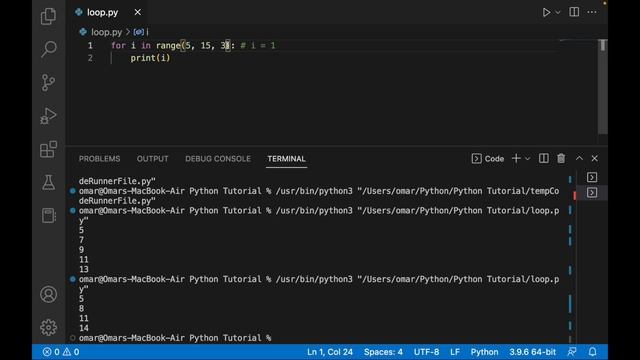Screen dimensions: 640x360
Task: Run the Python file with play button
Action: [546, 12]
